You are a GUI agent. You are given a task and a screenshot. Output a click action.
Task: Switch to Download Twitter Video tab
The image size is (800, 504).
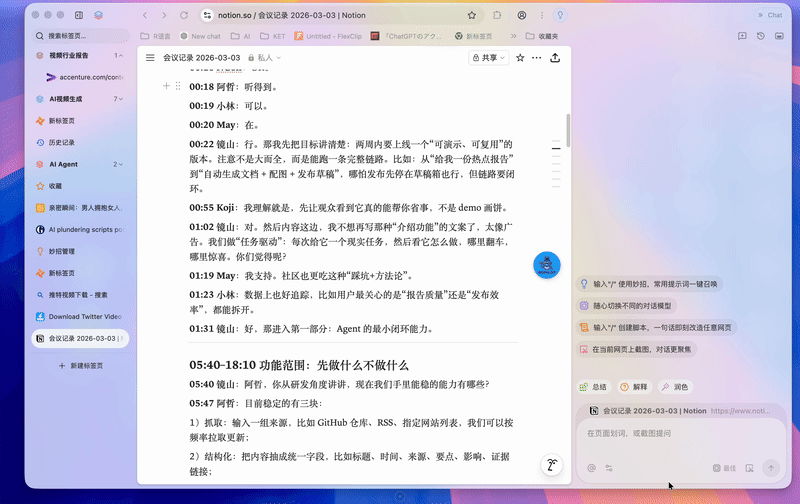[x=80, y=316]
